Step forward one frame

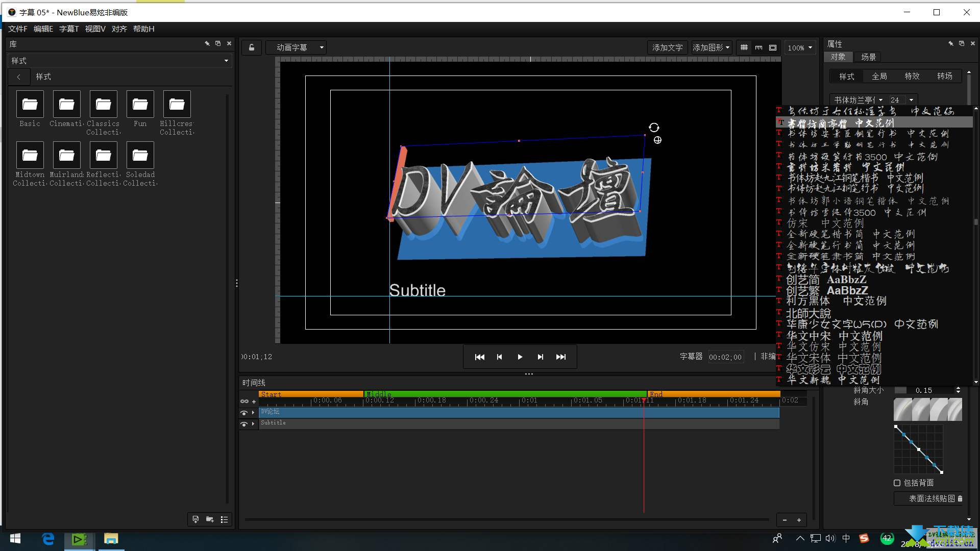pos(540,357)
